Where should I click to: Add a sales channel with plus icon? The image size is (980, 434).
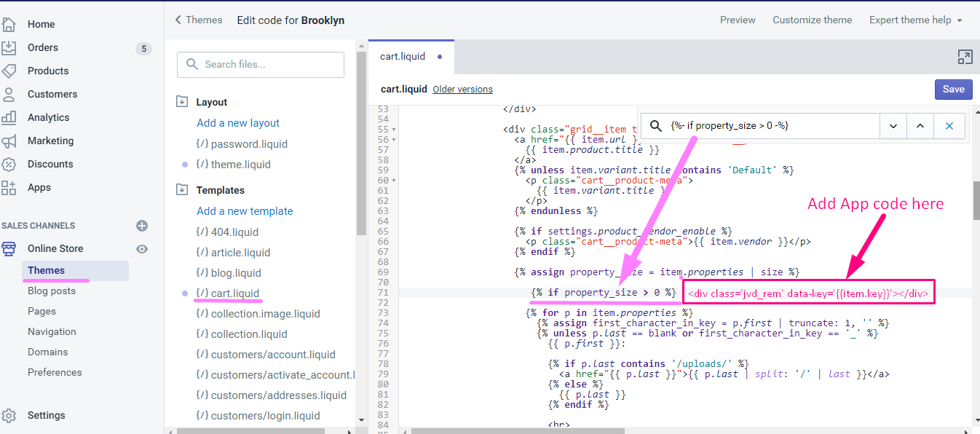(142, 226)
